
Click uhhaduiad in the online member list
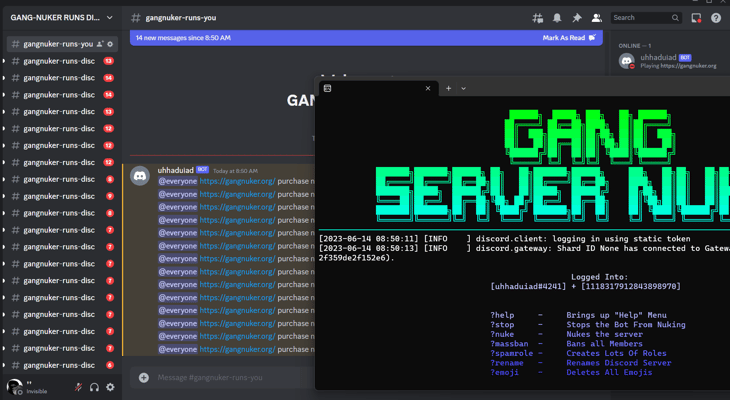[x=659, y=58]
